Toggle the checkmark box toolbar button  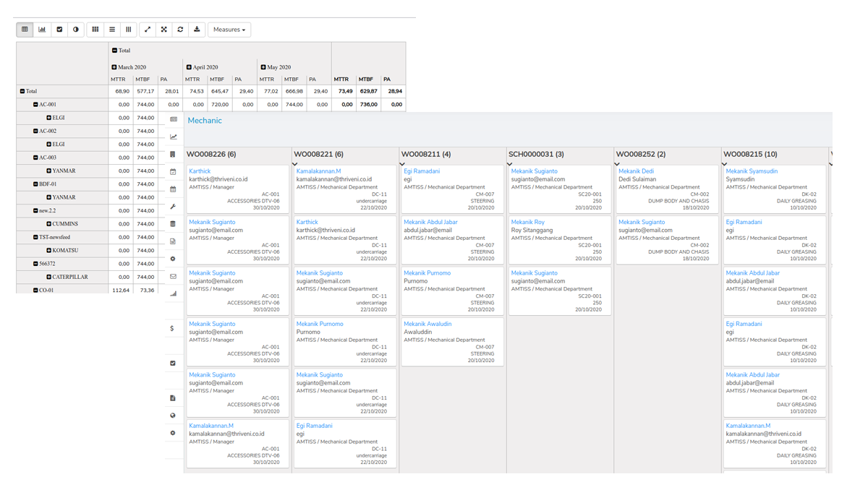point(59,30)
